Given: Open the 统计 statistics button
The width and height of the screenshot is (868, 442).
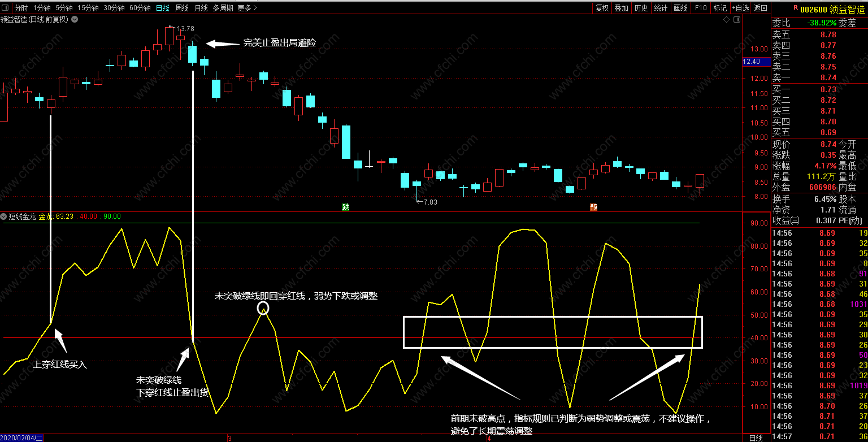Looking at the screenshot, I should (x=661, y=8).
